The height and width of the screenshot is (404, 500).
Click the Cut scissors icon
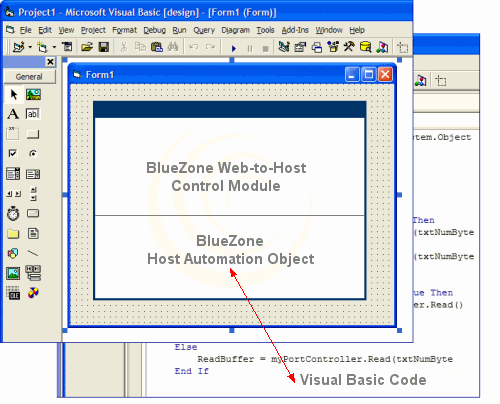[x=124, y=47]
